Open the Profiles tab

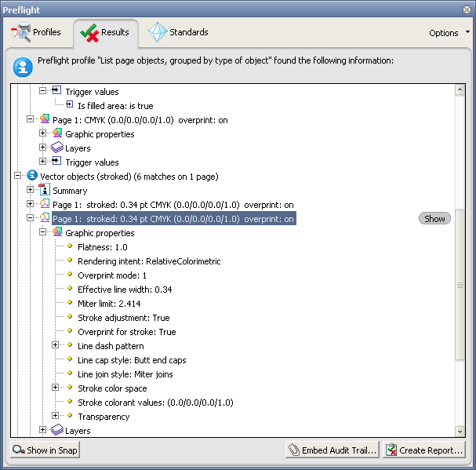pyautogui.click(x=35, y=32)
